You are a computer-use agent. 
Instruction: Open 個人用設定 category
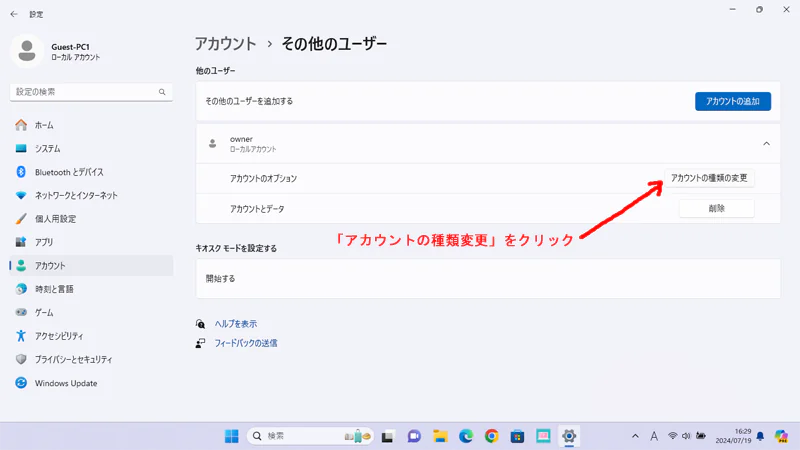(x=91, y=219)
